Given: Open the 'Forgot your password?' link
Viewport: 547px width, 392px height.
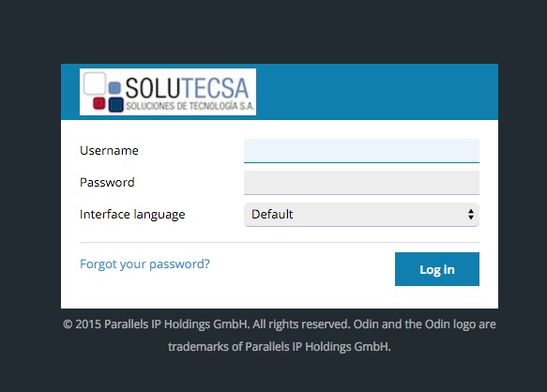Looking at the screenshot, I should [144, 264].
